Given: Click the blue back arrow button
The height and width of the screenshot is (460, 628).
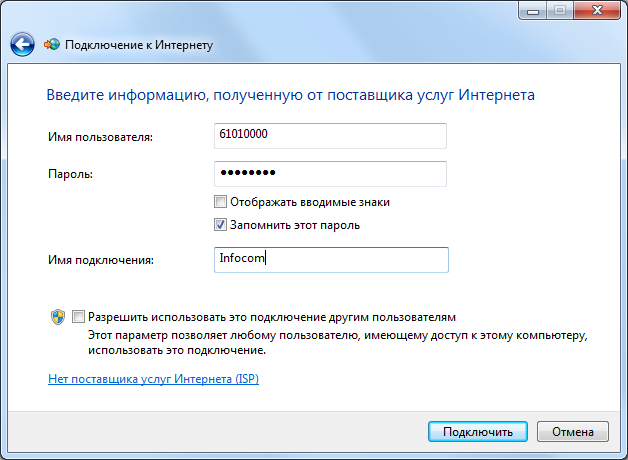Looking at the screenshot, I should click(x=22, y=45).
